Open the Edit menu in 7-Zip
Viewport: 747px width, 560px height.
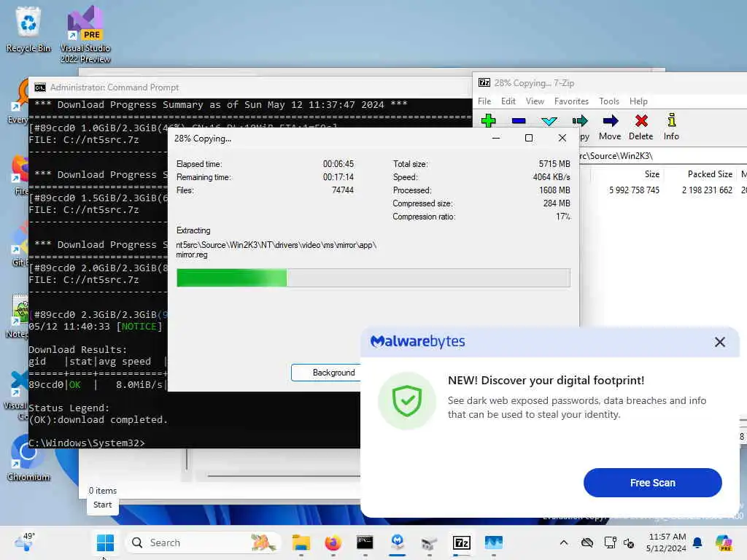(x=508, y=101)
